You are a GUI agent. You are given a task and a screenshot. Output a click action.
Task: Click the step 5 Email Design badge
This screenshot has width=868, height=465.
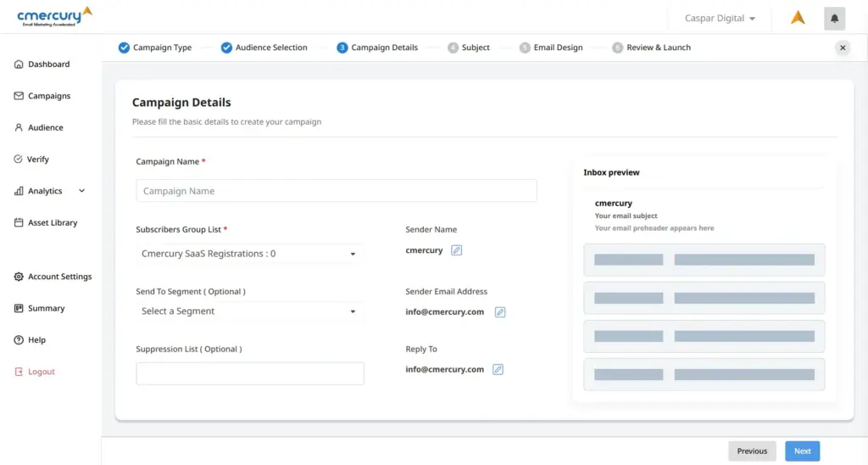525,48
